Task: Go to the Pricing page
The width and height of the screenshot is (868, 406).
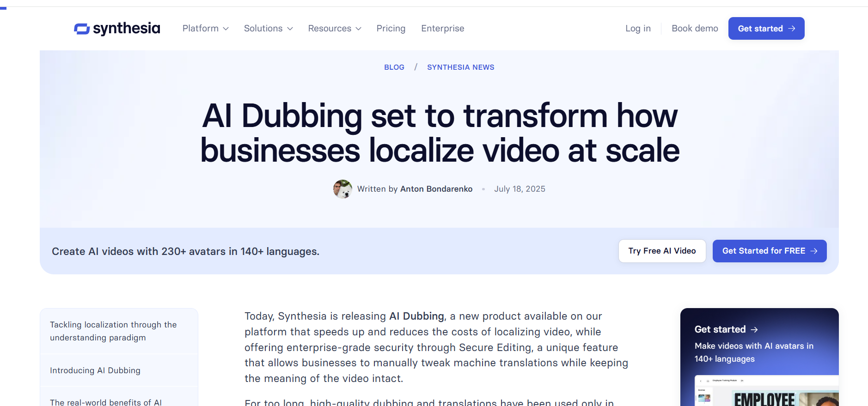Action: click(x=391, y=29)
